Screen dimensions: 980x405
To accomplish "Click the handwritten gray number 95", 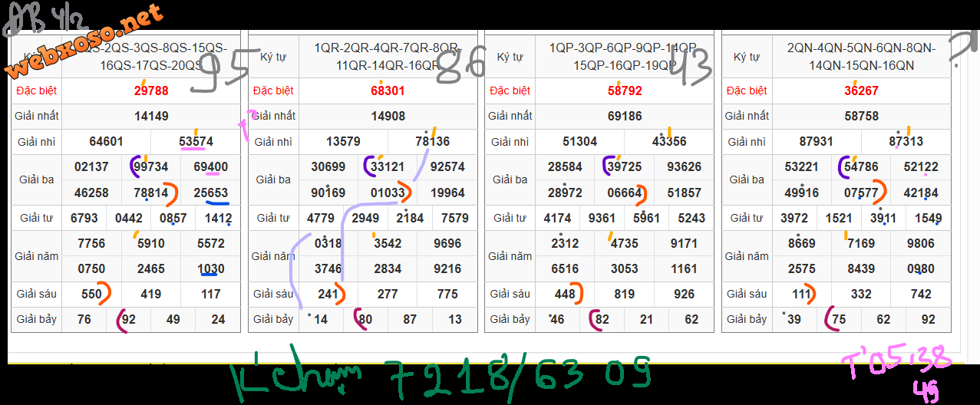I will 220,74.
